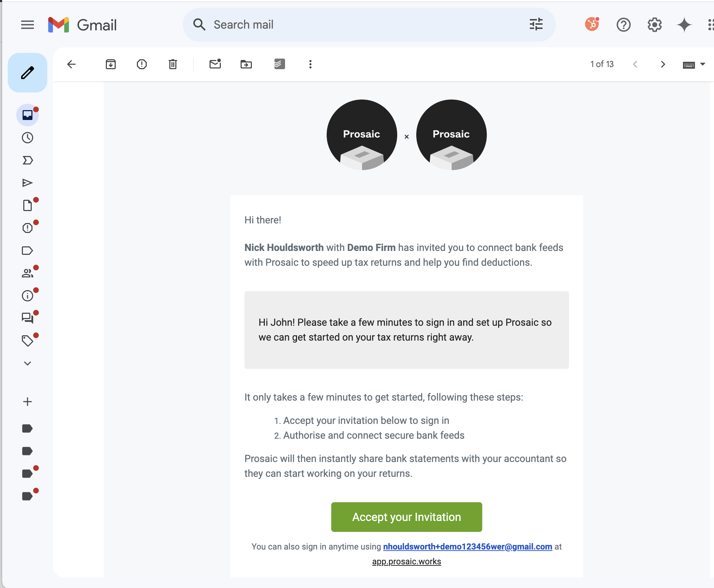714x588 pixels.
Task: Open the Move to folder icon
Action: (x=246, y=64)
